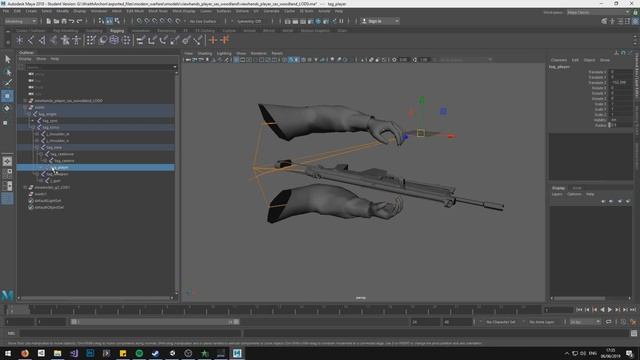Screen dimensions: 640x360
Task: Switch to the Scale tool
Action: [x=6, y=122]
